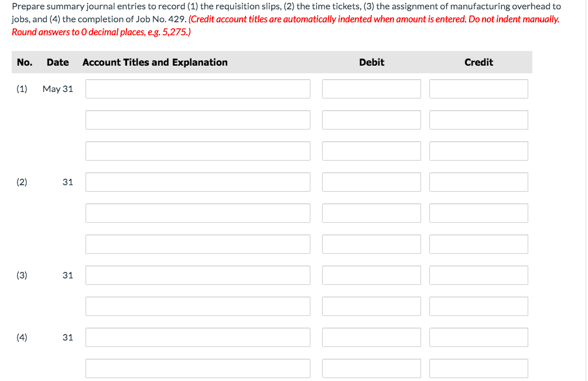Click the entry (1) first row debit field
This screenshot has height=381, width=588.
click(371, 89)
